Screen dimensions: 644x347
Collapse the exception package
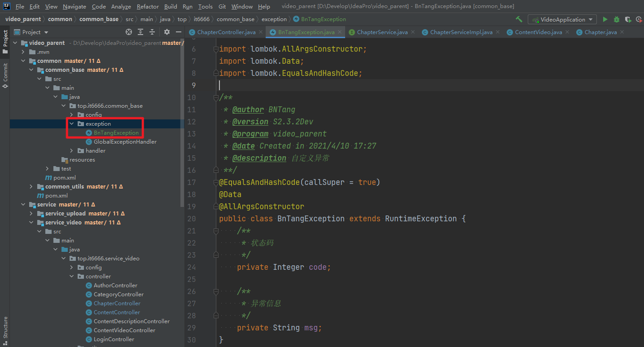click(71, 124)
